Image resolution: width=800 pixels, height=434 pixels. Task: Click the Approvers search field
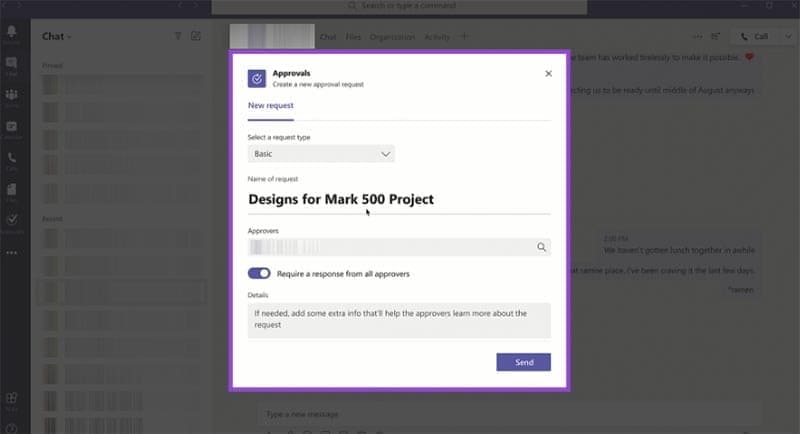[399, 247]
